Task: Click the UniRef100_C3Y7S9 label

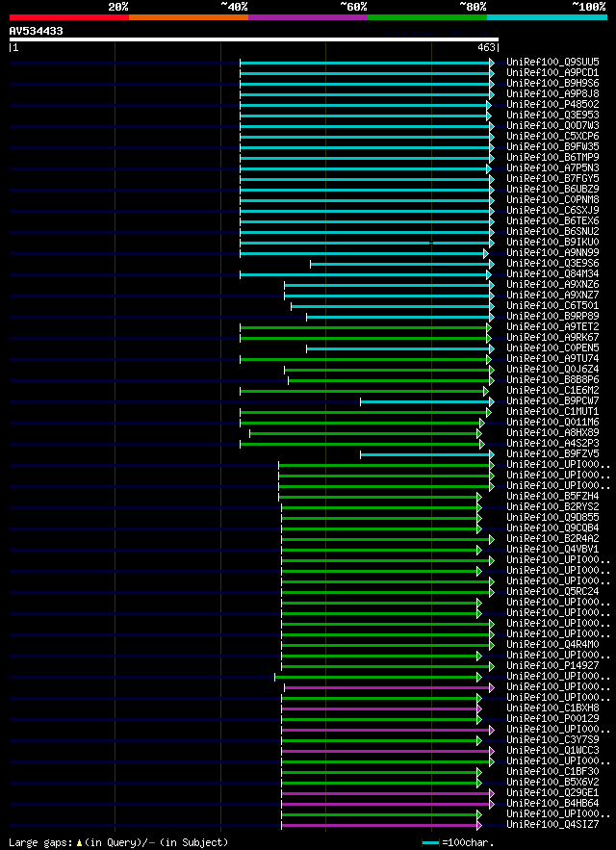Action: pyautogui.click(x=552, y=740)
